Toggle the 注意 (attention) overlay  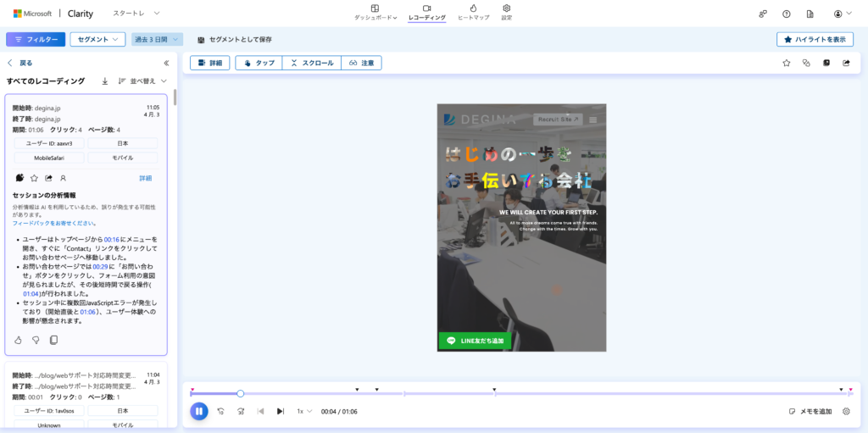click(361, 63)
